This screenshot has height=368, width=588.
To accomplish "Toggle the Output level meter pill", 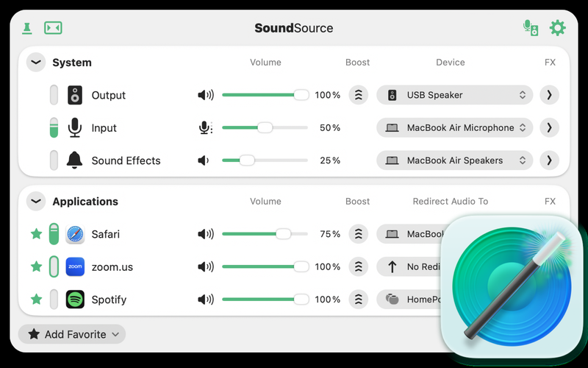I will click(54, 95).
